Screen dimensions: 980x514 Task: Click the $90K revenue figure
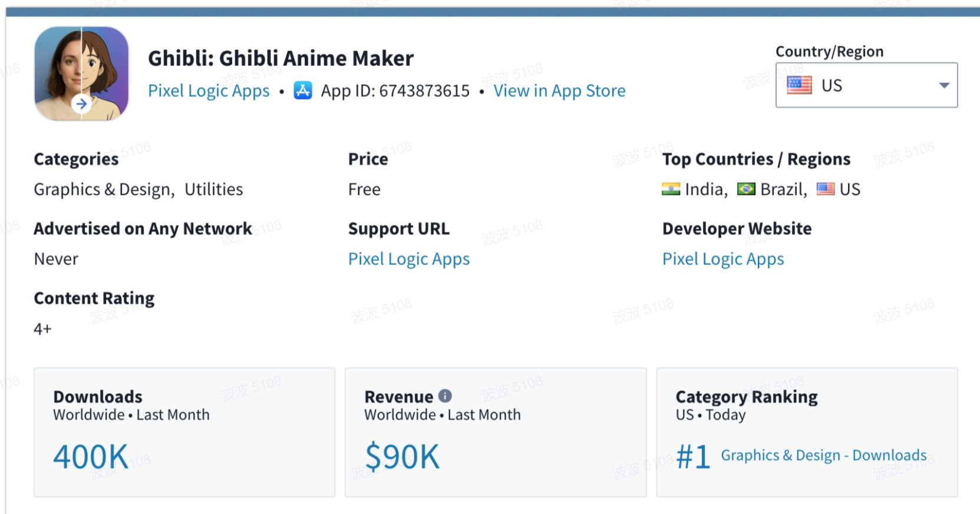(402, 457)
